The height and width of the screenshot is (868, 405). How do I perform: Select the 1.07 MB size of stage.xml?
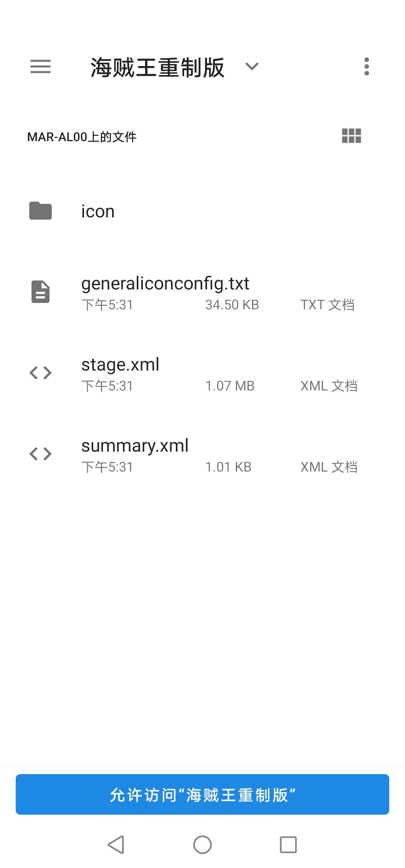pyautogui.click(x=230, y=386)
